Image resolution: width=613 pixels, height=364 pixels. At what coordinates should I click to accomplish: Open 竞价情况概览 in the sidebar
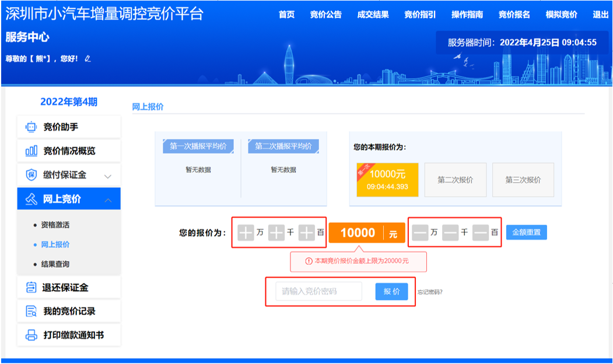click(69, 151)
